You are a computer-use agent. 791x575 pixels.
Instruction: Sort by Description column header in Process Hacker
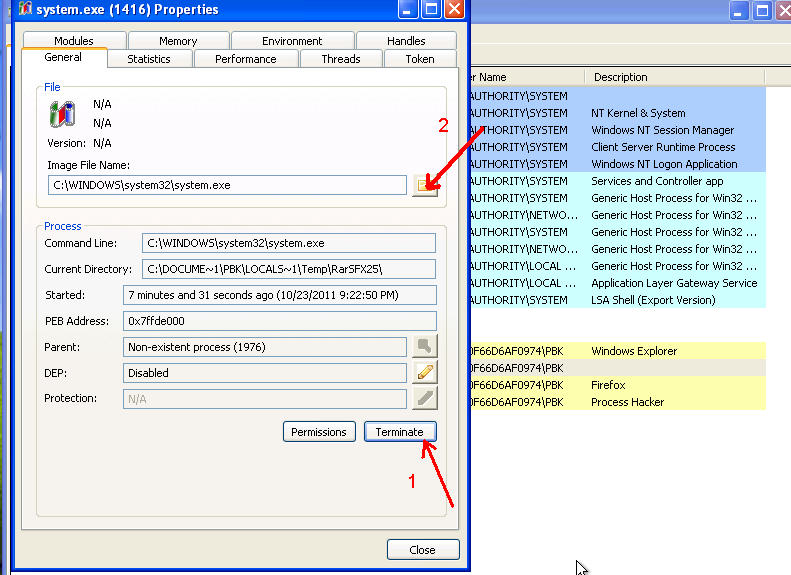[675, 77]
